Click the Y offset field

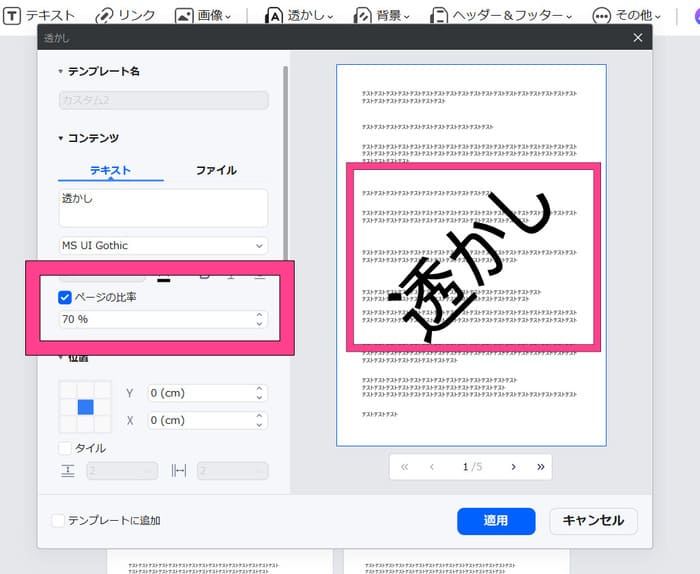tap(208, 393)
